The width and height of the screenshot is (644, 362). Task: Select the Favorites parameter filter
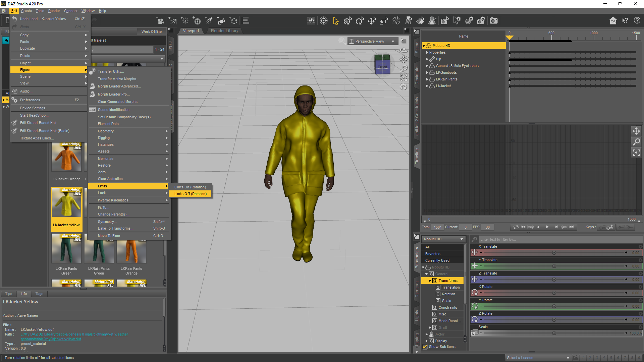pyautogui.click(x=442, y=254)
